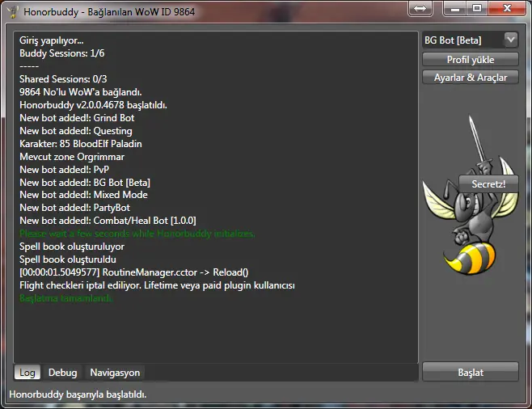Minimize the Honorbuddy window
Viewport: 532px width, 409px height.
(x=454, y=9)
